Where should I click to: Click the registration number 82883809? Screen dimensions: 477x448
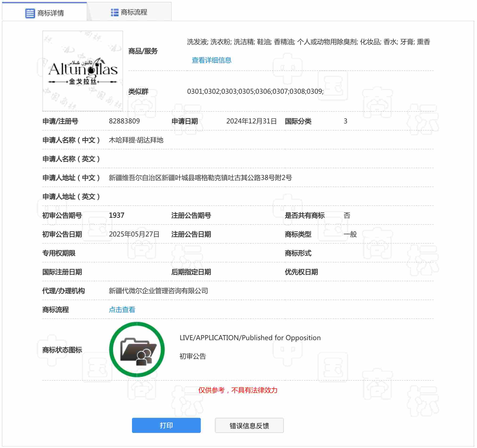[x=124, y=121]
